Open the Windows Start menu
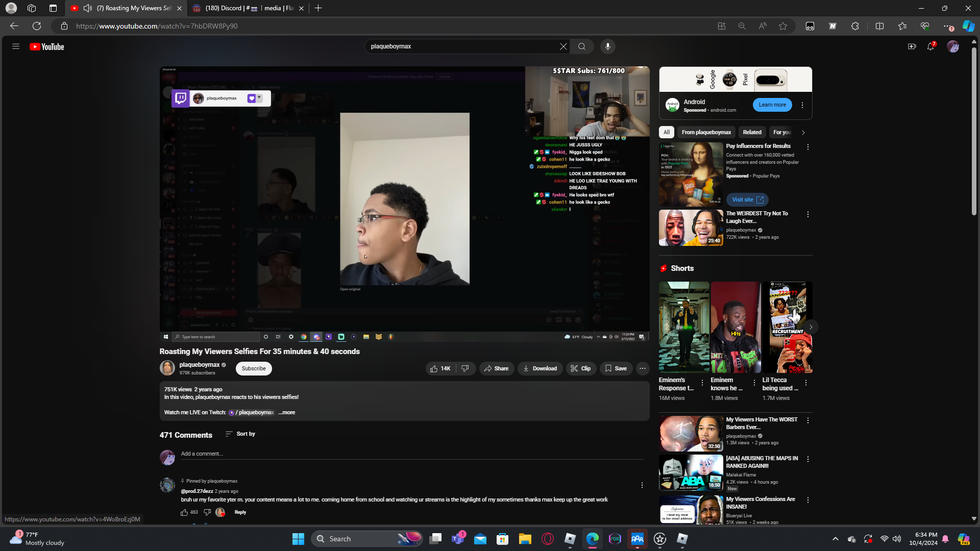Image resolution: width=980 pixels, height=551 pixels. tap(298, 539)
